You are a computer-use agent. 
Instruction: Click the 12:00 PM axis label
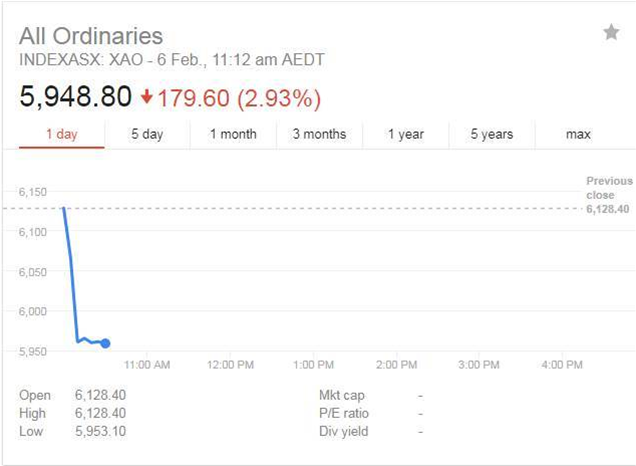(230, 365)
